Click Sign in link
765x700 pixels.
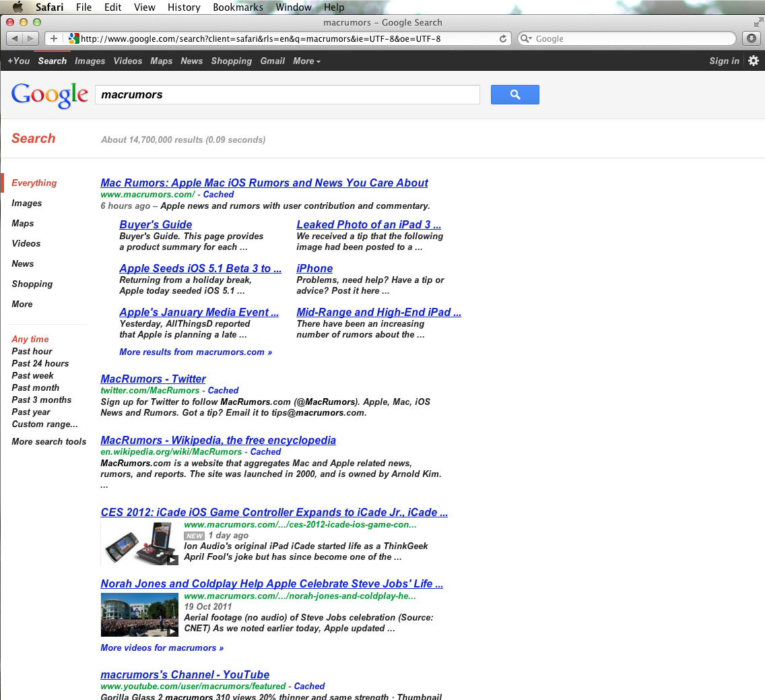coord(724,61)
